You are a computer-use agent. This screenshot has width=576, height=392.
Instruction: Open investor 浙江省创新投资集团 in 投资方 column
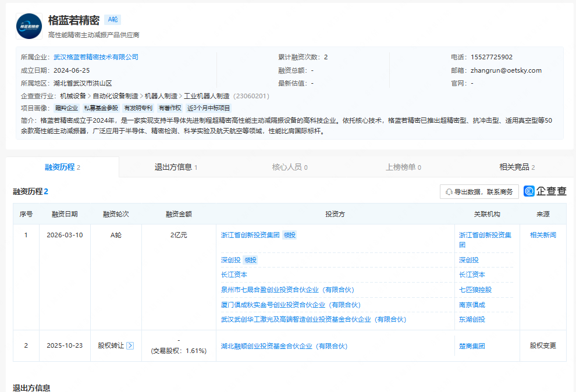[x=250, y=235]
